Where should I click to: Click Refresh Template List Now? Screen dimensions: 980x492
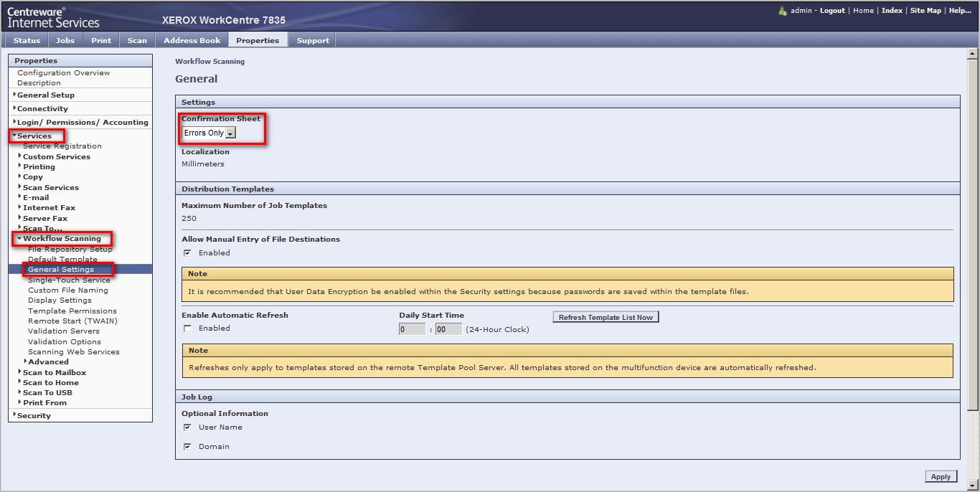[606, 317]
